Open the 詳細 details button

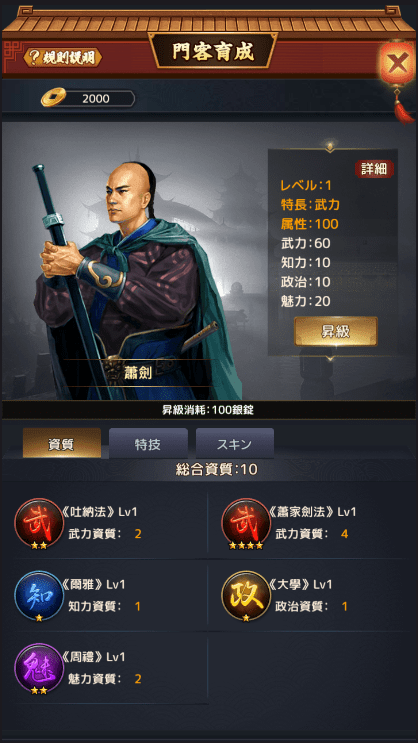pos(374,169)
